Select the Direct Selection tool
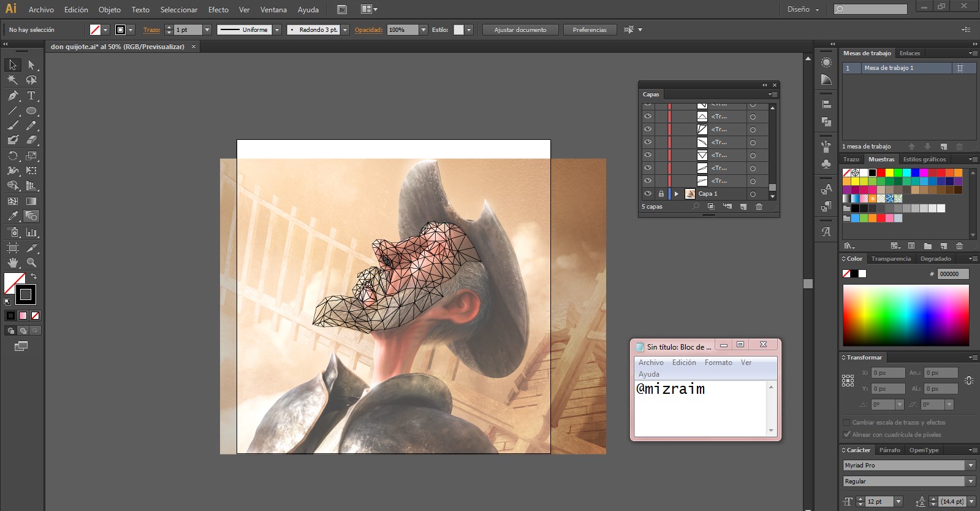The height and width of the screenshot is (511, 980). 31,65
